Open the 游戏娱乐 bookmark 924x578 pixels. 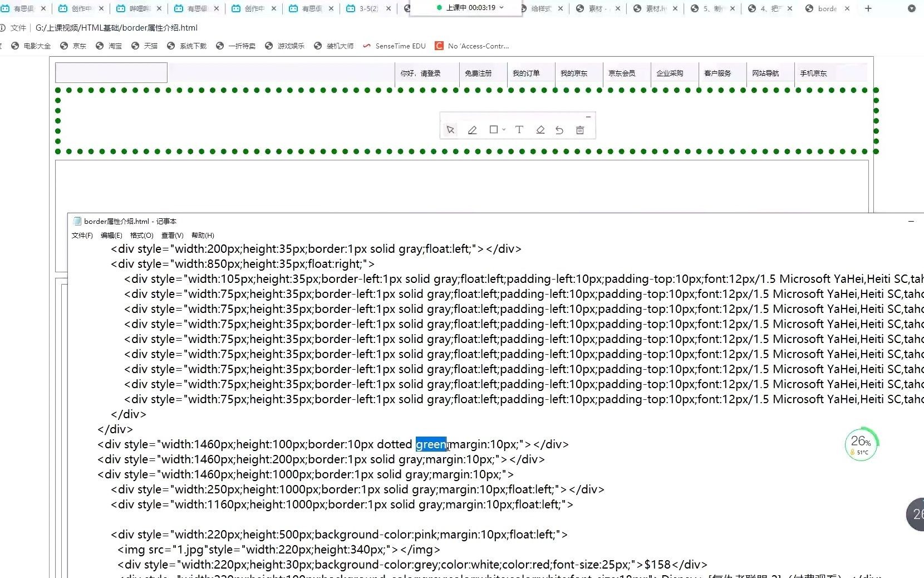click(x=285, y=46)
